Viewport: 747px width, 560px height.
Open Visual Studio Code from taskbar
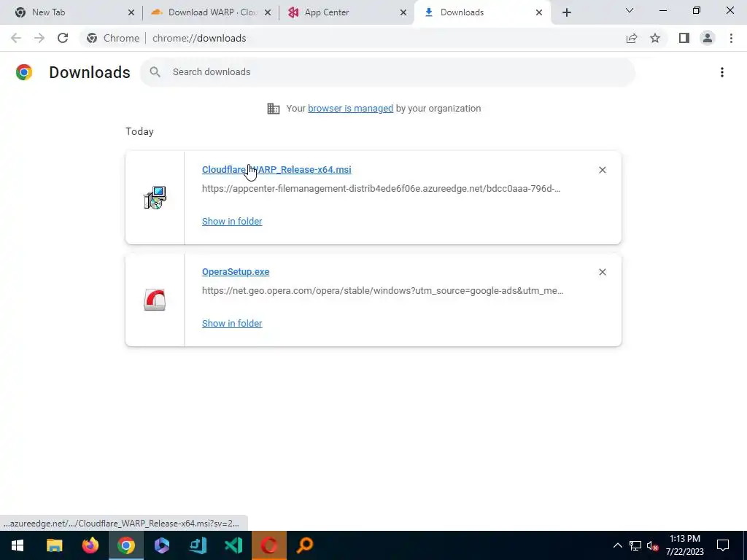coord(233,545)
